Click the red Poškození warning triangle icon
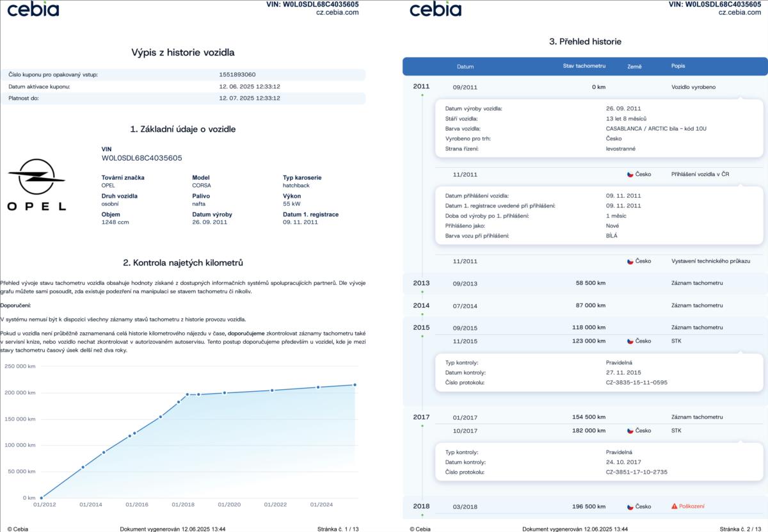768x532 pixels. (x=674, y=506)
